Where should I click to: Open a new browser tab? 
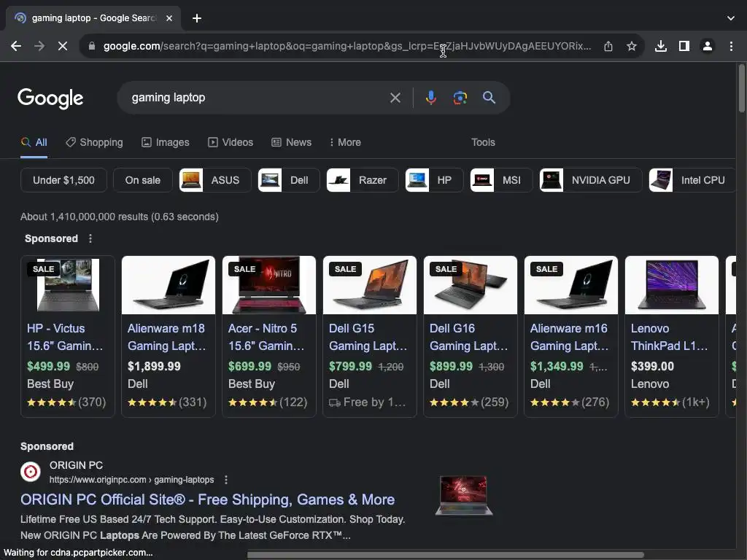coord(197,18)
